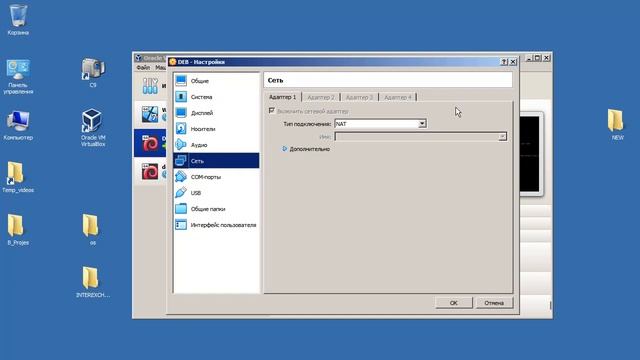Select the Temp_videos folder shortcut
This screenshot has width=640, height=360.
pyautogui.click(x=18, y=177)
